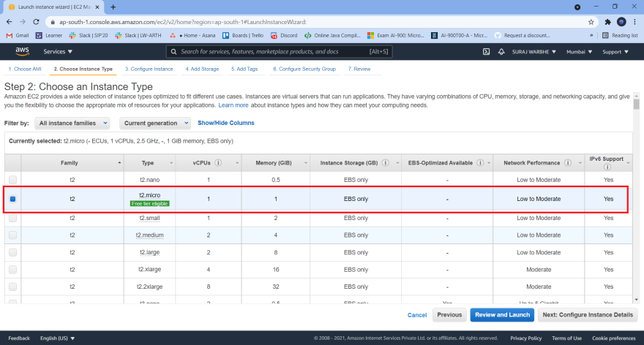Select the t2.nano row checkbox
The width and height of the screenshot is (644, 345).
(x=12, y=180)
